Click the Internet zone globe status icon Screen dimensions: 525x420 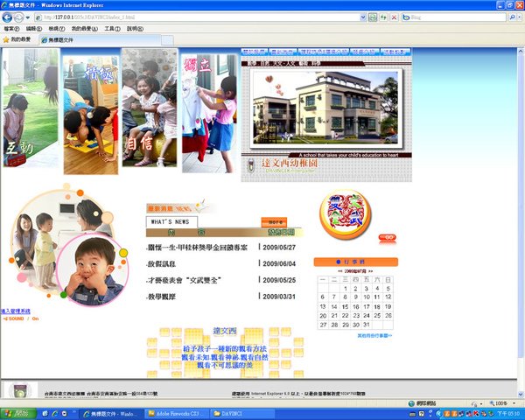tap(411, 403)
